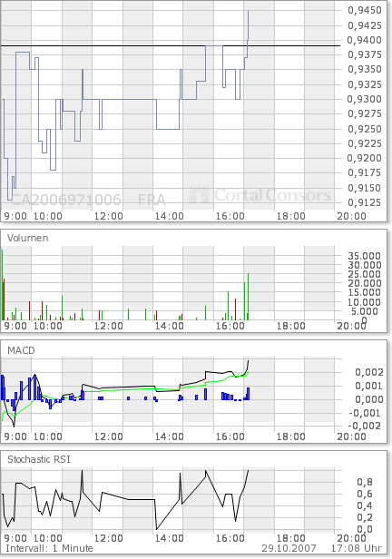Click the red volume bar after 16:00
This screenshot has width=392, height=559.
pos(236,309)
